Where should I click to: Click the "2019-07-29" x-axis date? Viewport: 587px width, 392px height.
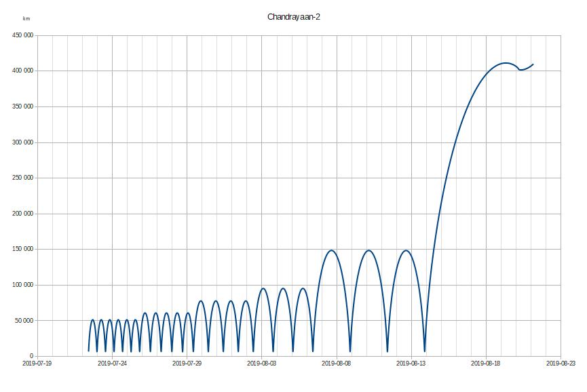187,364
